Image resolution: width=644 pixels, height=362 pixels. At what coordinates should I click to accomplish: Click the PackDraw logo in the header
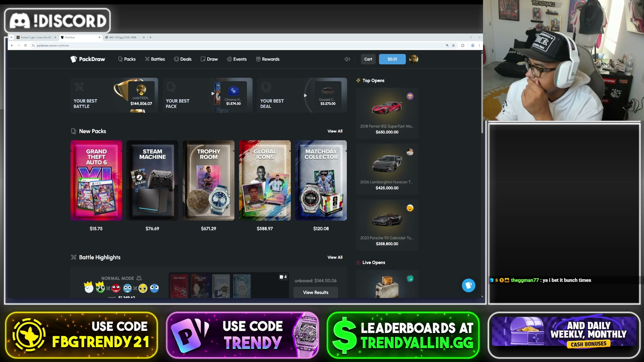88,59
